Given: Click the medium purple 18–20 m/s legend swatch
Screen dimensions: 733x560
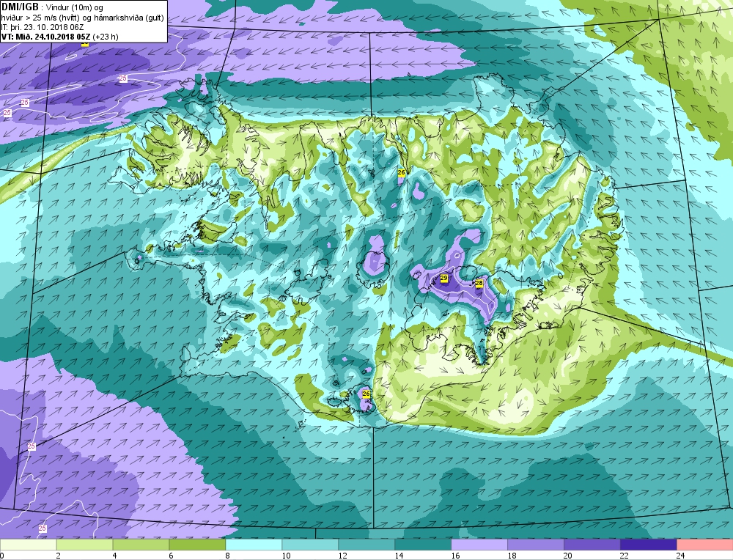Looking at the screenshot, I should click(x=536, y=545).
